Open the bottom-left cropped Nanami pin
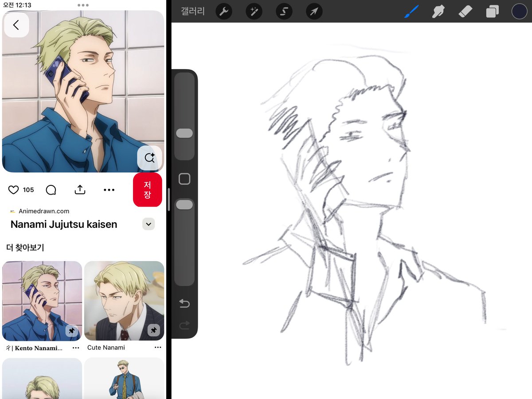This screenshot has height=399, width=532. click(42, 379)
